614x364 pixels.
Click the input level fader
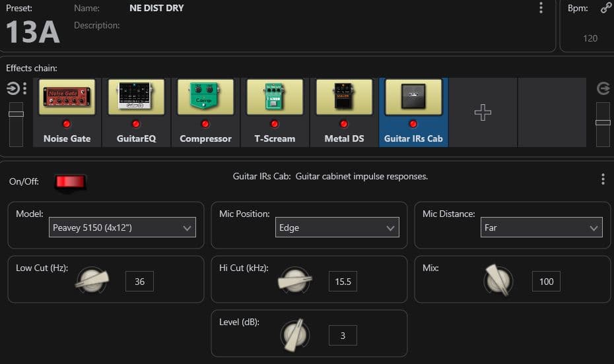[x=16, y=114]
